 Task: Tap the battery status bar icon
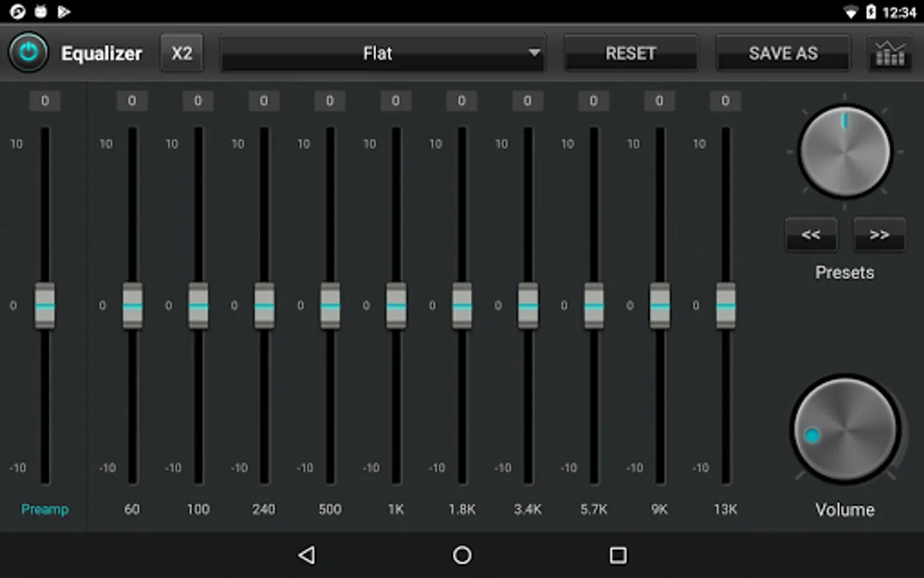click(x=871, y=12)
